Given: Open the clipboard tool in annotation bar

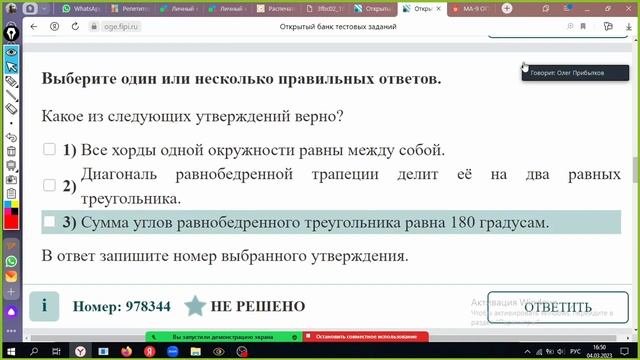Looking at the screenshot, I should point(11,193).
